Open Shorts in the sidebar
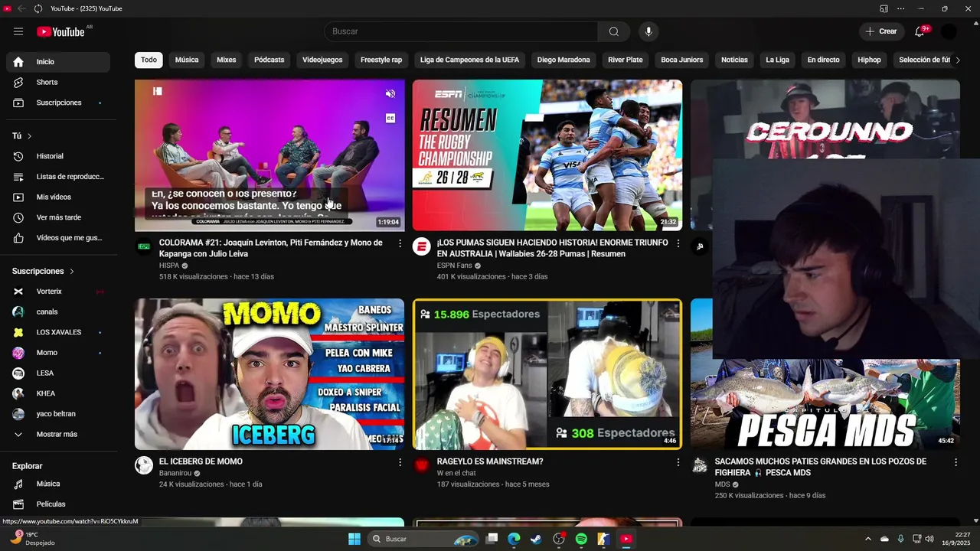This screenshot has height=551, width=980. [x=58, y=82]
